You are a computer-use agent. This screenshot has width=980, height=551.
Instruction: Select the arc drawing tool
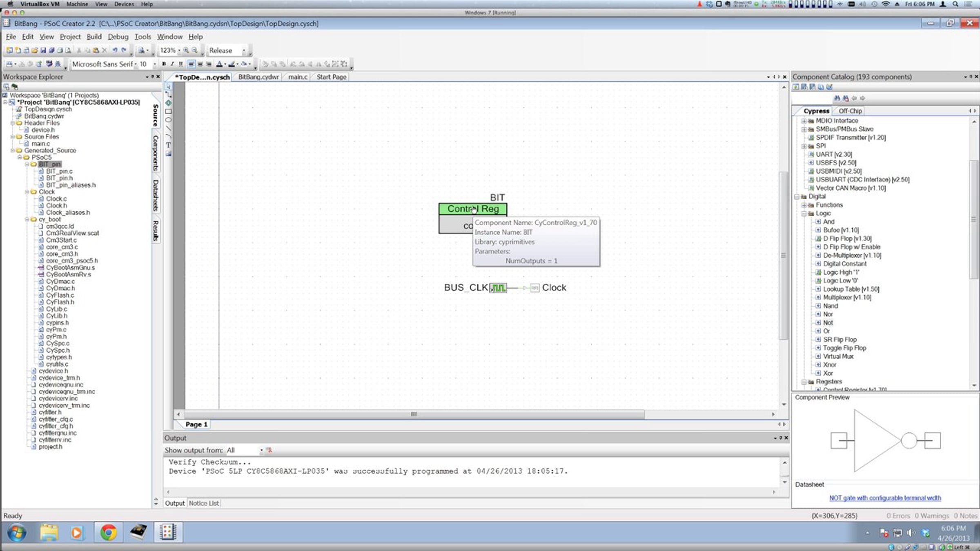pyautogui.click(x=168, y=137)
